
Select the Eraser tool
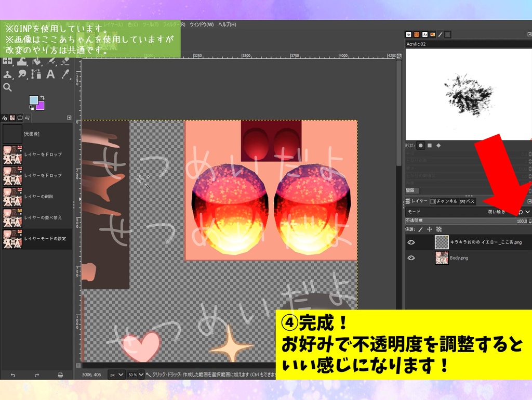click(x=65, y=61)
